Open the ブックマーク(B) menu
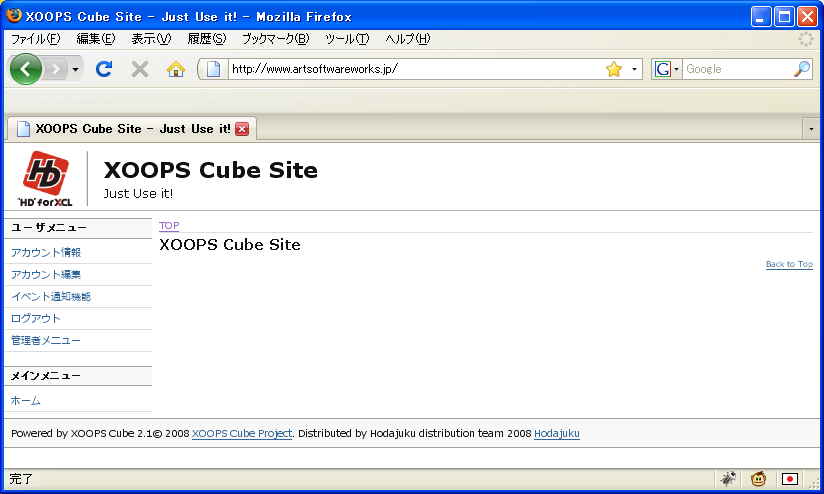Viewport: 824px width, 494px height. click(x=275, y=39)
